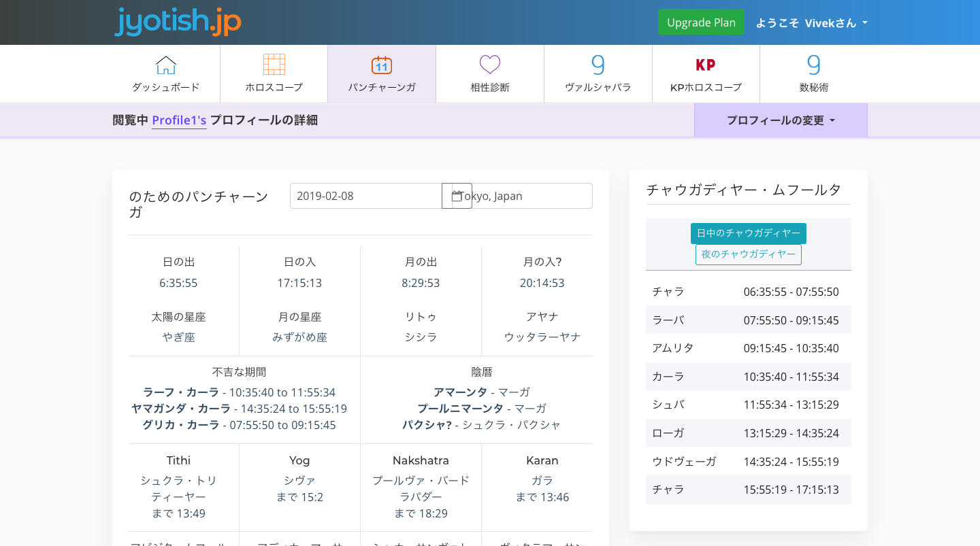980x546 pixels.
Task: Click the compatibility heart icon
Action: [x=489, y=65]
